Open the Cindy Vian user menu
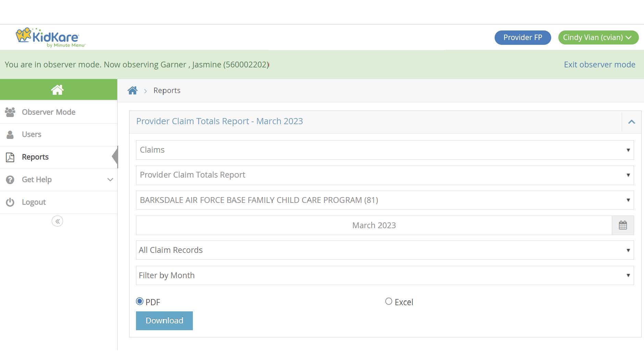 598,38
